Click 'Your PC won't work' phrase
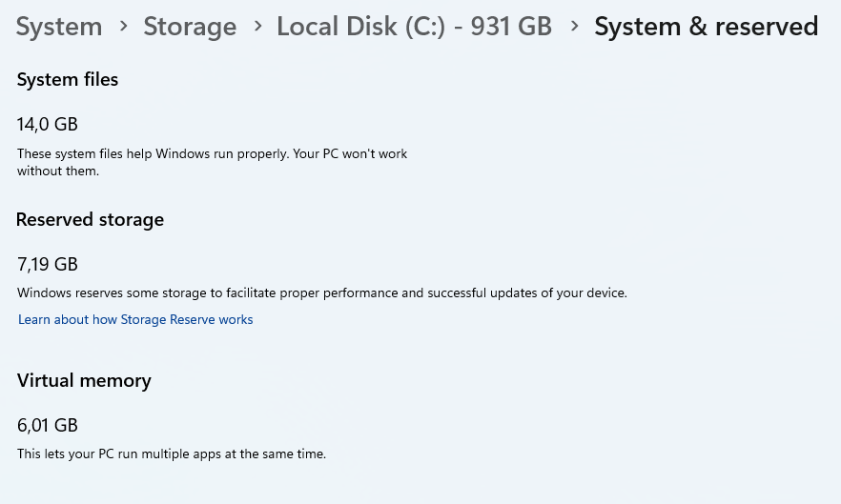Screen dimensions: 841x504 (x=350, y=154)
